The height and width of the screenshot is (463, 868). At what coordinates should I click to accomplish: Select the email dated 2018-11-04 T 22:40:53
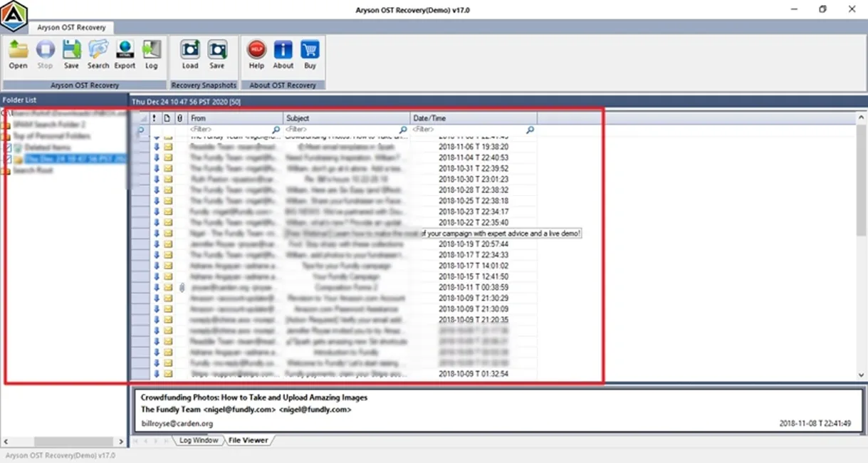tap(345, 157)
